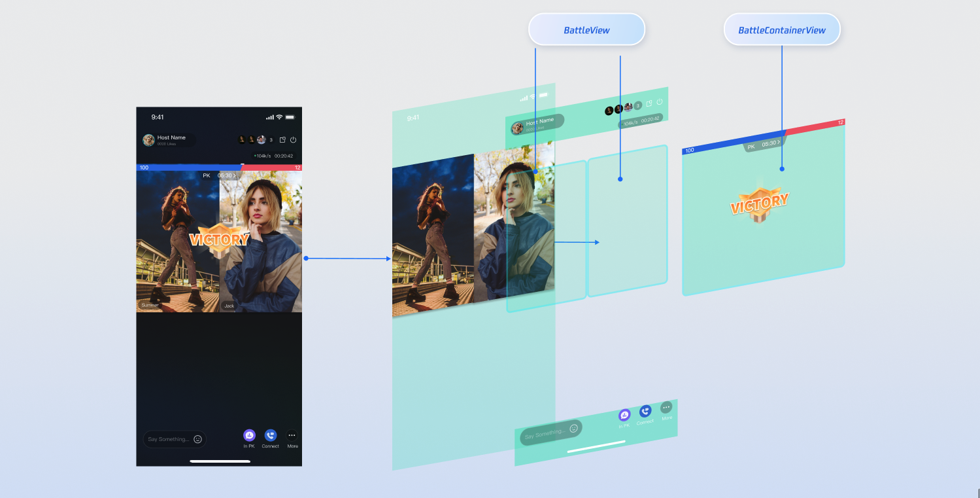The width and height of the screenshot is (980, 498).
Task: Click the battery icon in the phone mockup status bar
Action: coord(290,117)
